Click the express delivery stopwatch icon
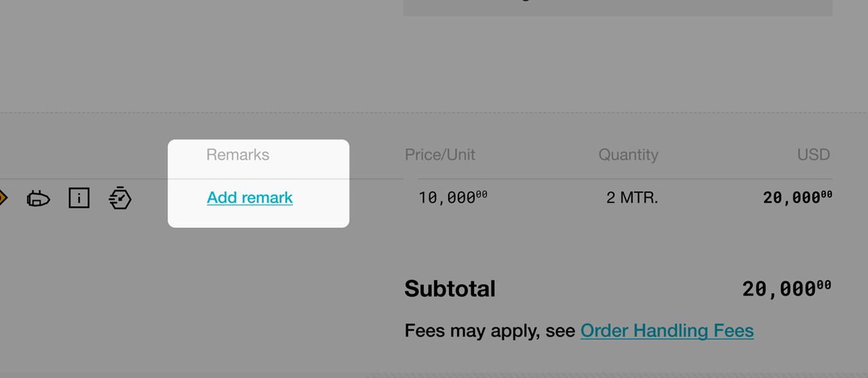Image resolution: width=868 pixels, height=378 pixels. point(120,197)
